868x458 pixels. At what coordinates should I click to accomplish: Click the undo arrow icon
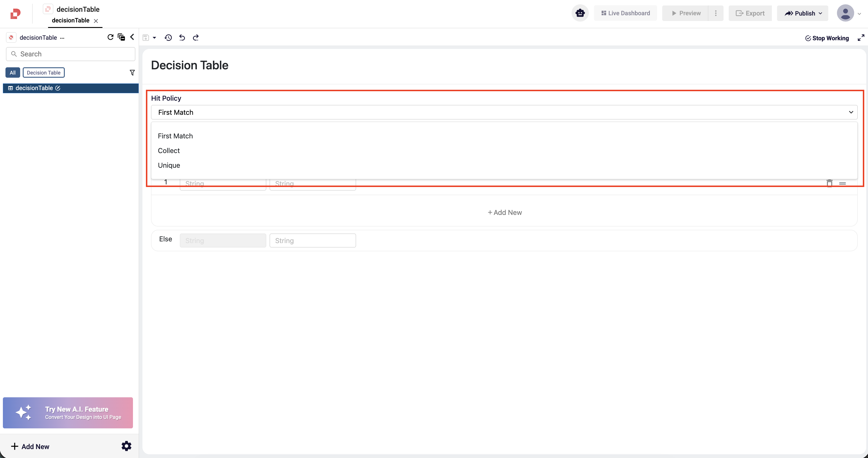click(x=182, y=38)
